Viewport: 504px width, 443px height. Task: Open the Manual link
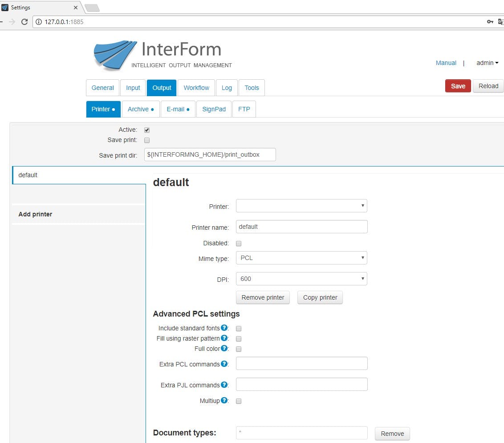(x=446, y=63)
